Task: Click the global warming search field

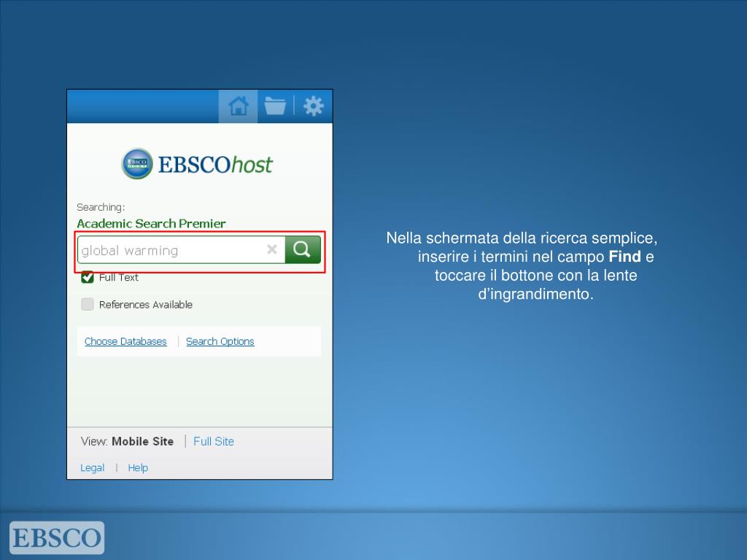Action: (x=181, y=249)
